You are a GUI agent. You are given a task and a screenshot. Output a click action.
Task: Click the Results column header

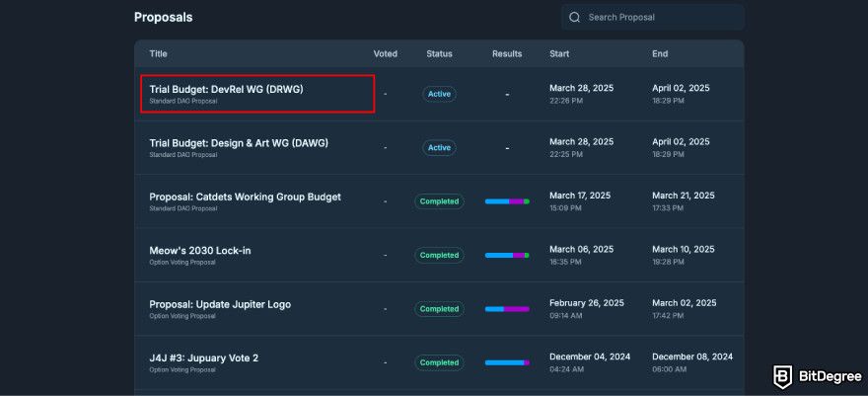[x=507, y=53]
